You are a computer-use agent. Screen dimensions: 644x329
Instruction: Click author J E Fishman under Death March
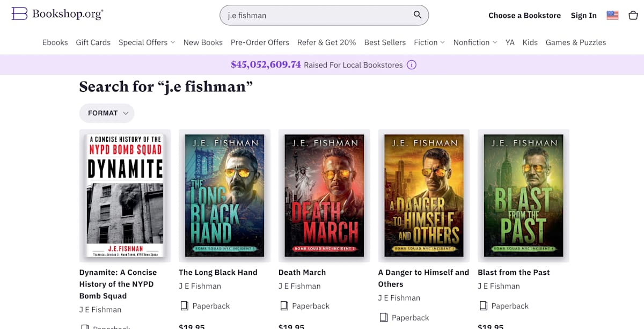(x=299, y=286)
